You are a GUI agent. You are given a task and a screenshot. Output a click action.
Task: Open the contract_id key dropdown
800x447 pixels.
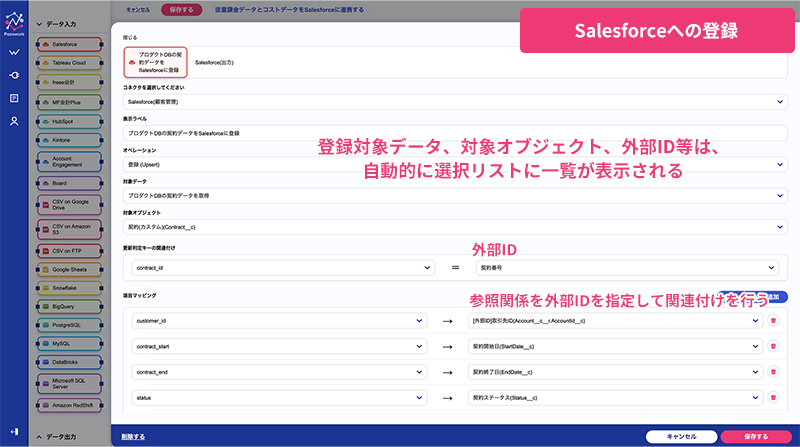(x=283, y=267)
